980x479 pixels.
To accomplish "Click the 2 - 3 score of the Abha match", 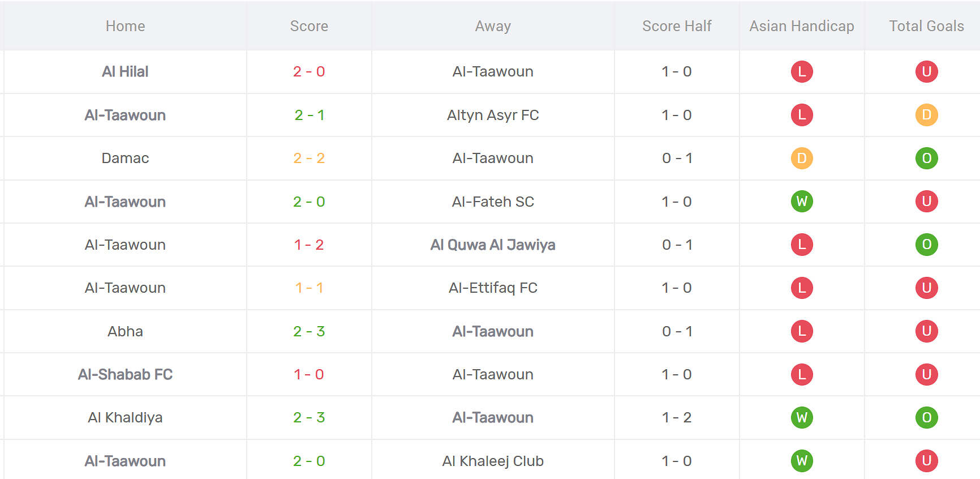I will [309, 331].
